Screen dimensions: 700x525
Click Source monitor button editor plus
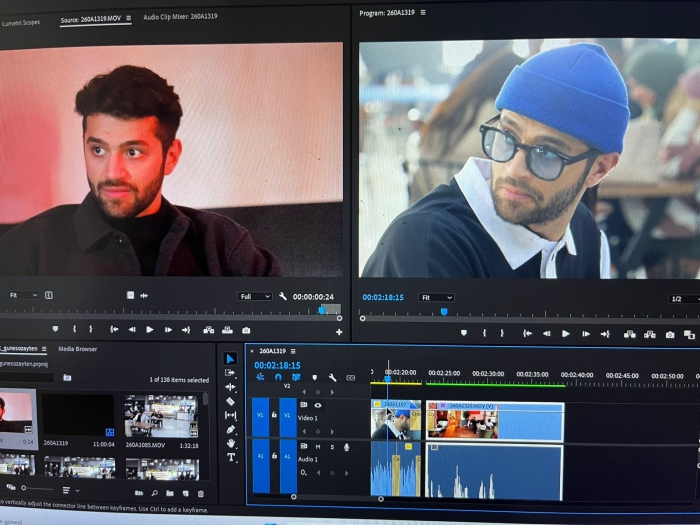tap(339, 332)
